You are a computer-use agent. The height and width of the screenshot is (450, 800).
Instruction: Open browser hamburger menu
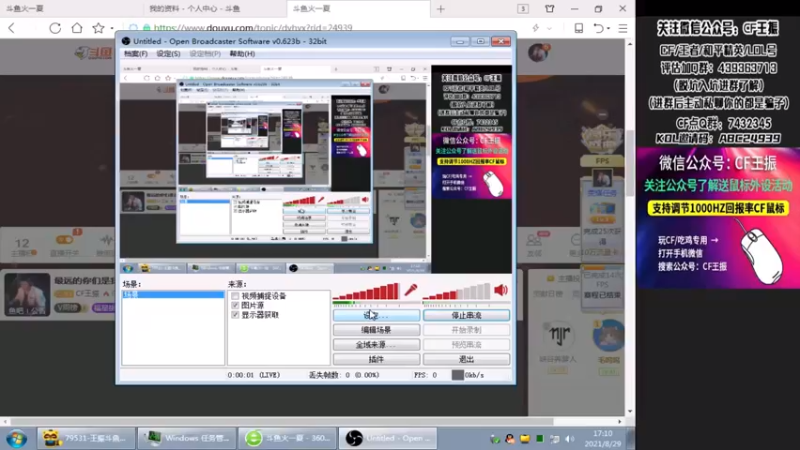623,29
